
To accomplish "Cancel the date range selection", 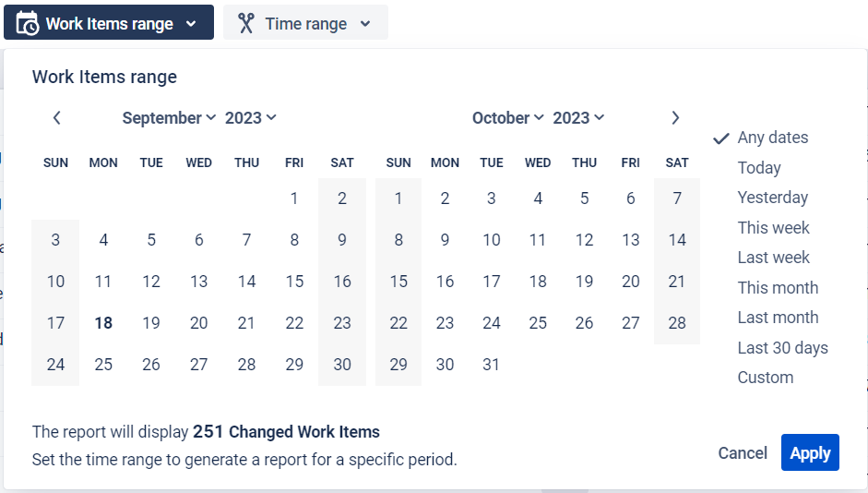I will 743,453.
